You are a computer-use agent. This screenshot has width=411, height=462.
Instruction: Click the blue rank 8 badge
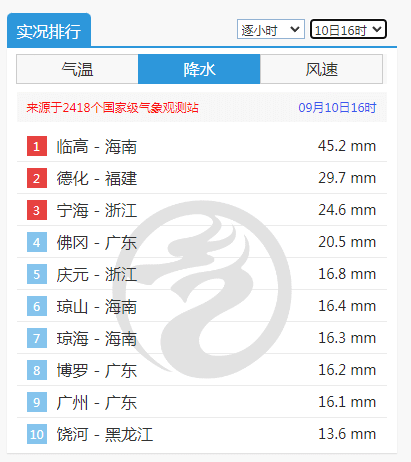coord(37,370)
